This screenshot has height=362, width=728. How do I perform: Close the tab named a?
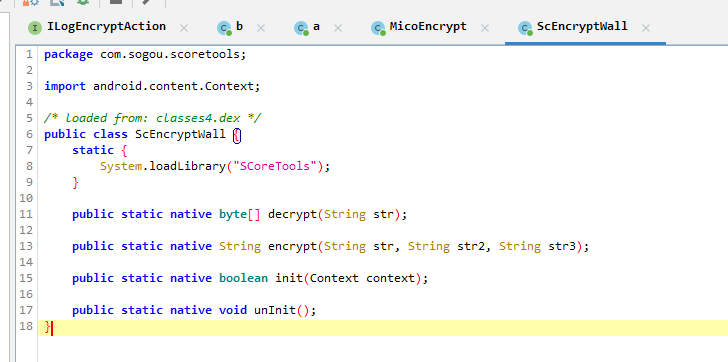(338, 28)
